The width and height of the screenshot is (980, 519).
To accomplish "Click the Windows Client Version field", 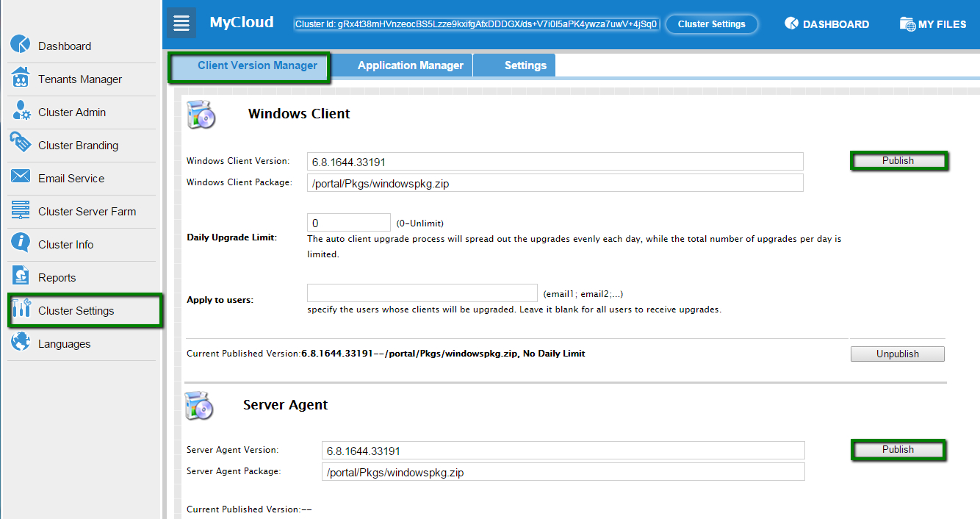I will pos(555,162).
